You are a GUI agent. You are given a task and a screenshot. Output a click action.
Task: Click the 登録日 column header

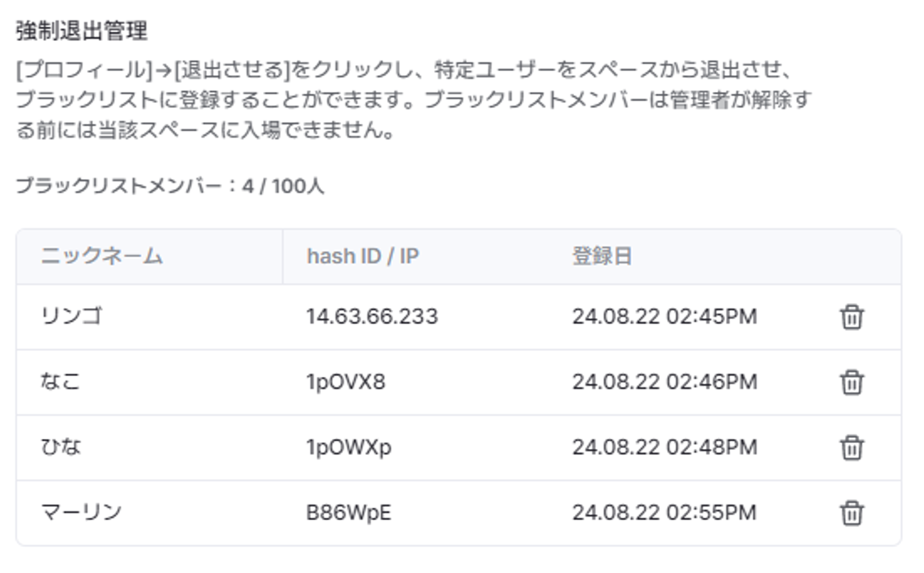click(602, 256)
